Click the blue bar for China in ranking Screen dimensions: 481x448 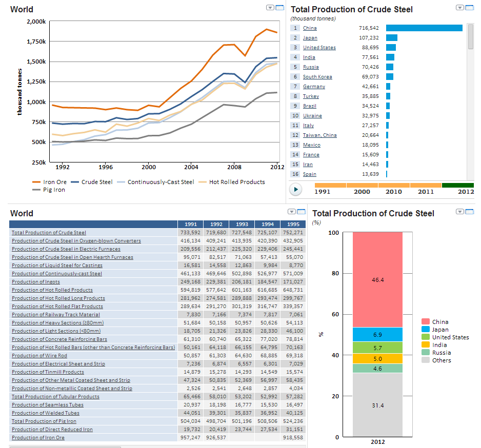424,28
